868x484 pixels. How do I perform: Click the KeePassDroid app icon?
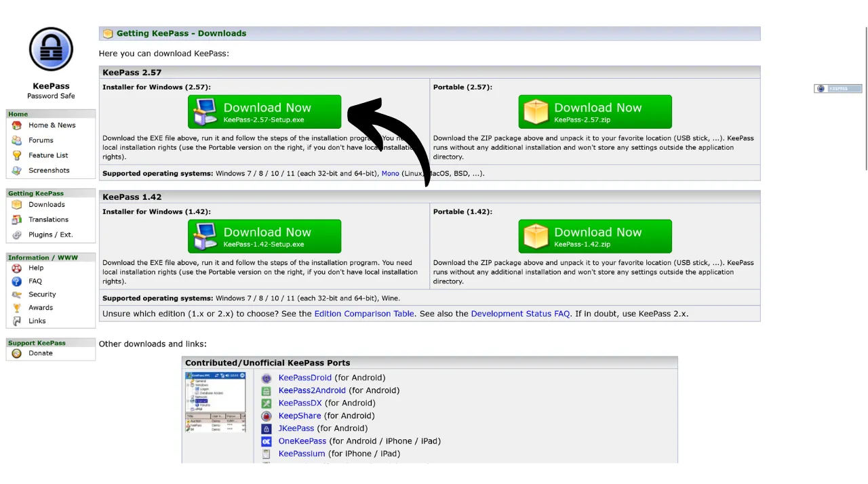[x=267, y=378]
